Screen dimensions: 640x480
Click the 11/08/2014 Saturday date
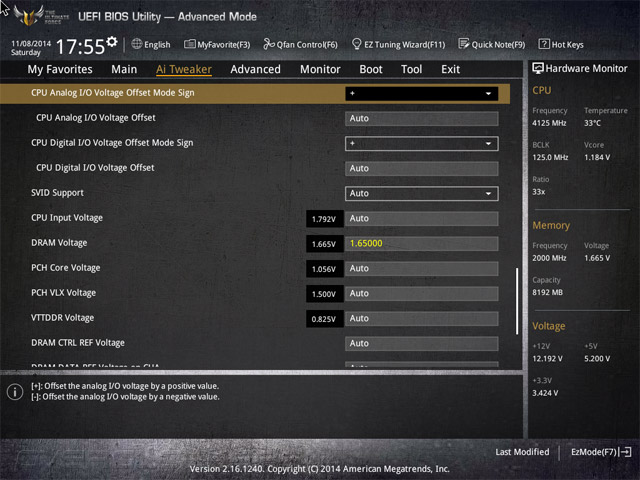(31, 48)
